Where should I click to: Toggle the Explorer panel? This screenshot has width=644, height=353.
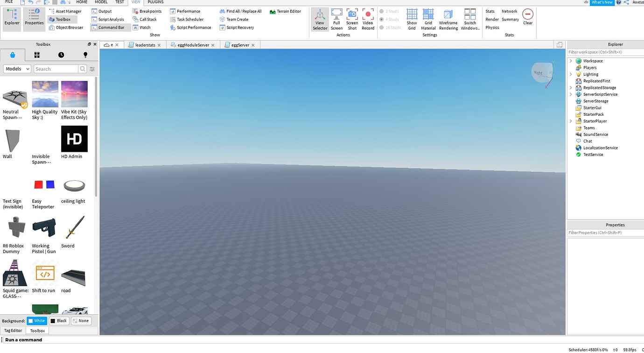point(12,19)
